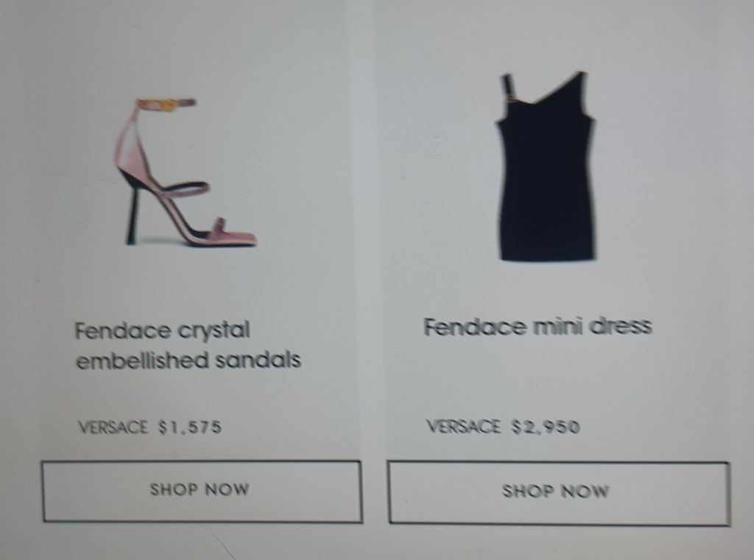Click the SHOP NOW button under sandals

[x=202, y=492]
